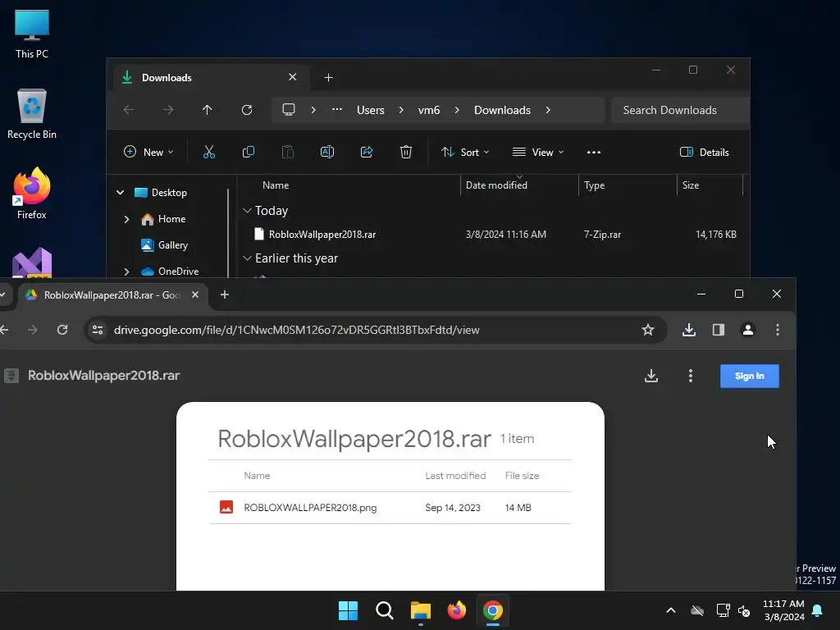Open Chrome three-dot menu
Image resolution: width=840 pixels, height=630 pixels.
[x=778, y=330]
